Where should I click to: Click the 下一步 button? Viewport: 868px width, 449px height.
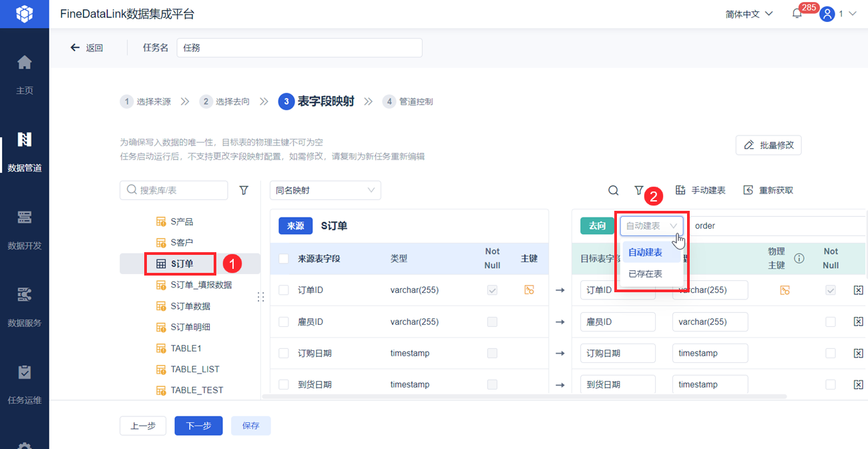198,426
